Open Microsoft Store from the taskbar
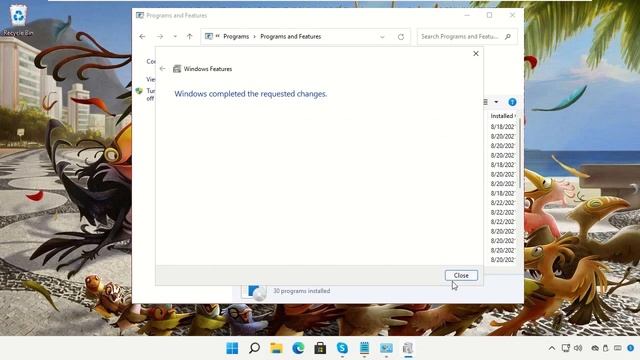Image resolution: width=640 pixels, height=360 pixels. tap(320, 348)
